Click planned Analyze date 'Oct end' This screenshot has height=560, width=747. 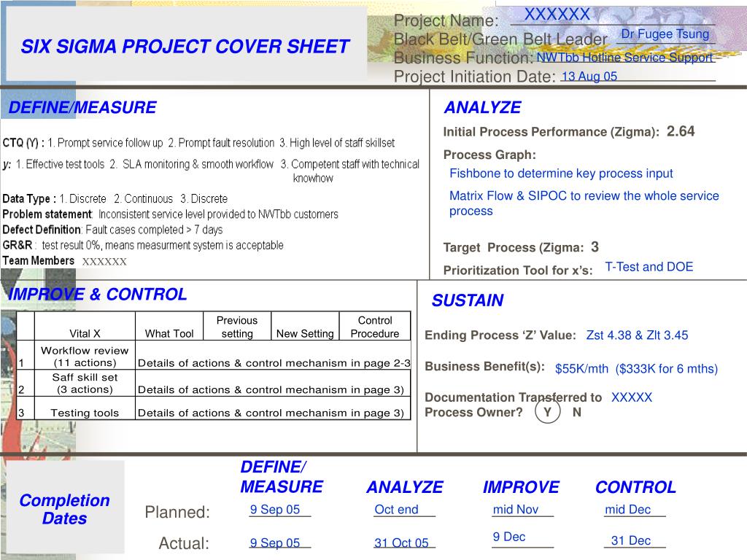tap(396, 510)
